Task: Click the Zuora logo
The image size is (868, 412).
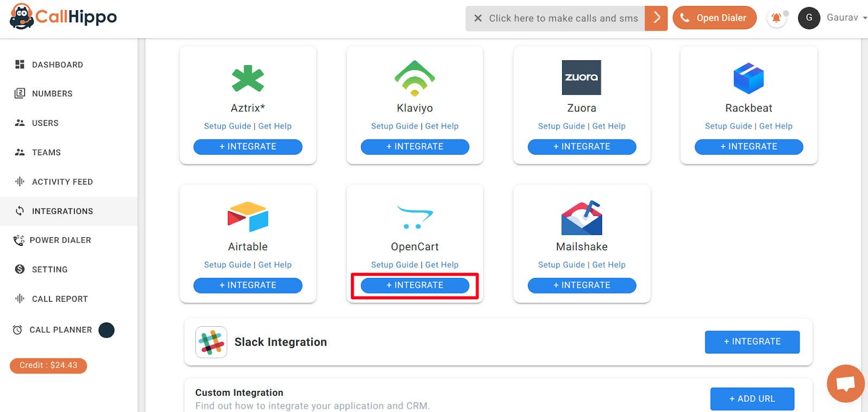Action: pyautogui.click(x=582, y=78)
